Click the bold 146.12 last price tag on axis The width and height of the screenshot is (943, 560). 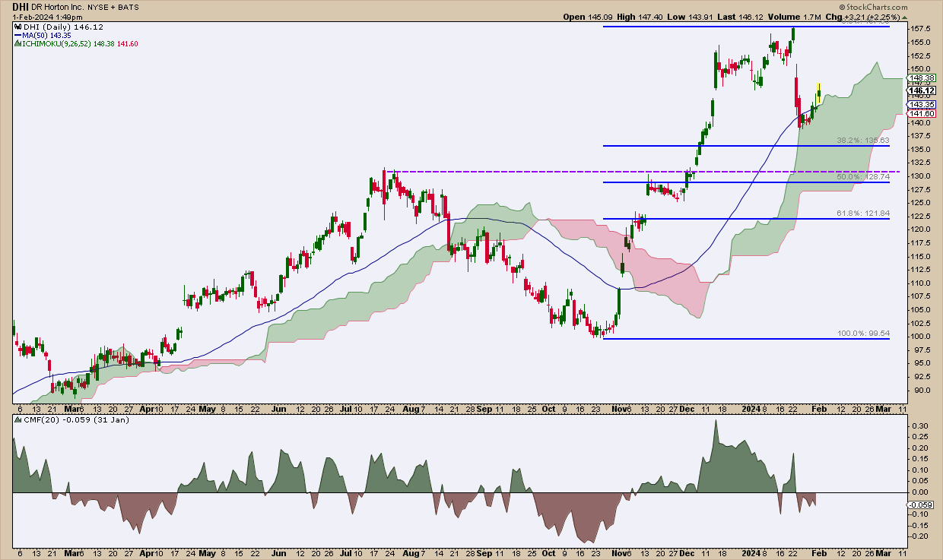[922, 90]
